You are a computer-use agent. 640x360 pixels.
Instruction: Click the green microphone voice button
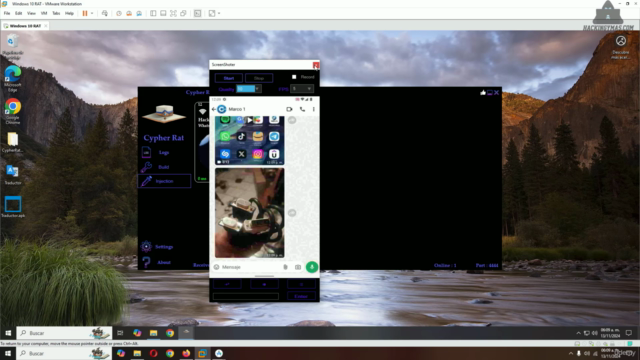pos(312,267)
